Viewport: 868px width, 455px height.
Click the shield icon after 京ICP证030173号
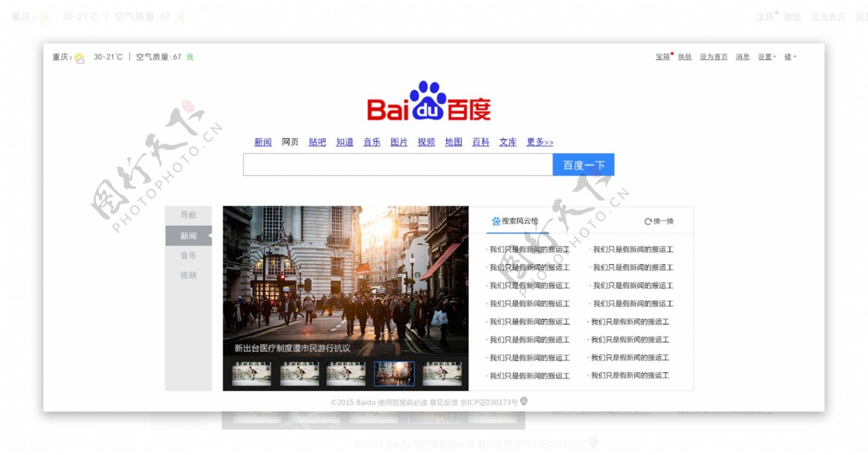(524, 401)
